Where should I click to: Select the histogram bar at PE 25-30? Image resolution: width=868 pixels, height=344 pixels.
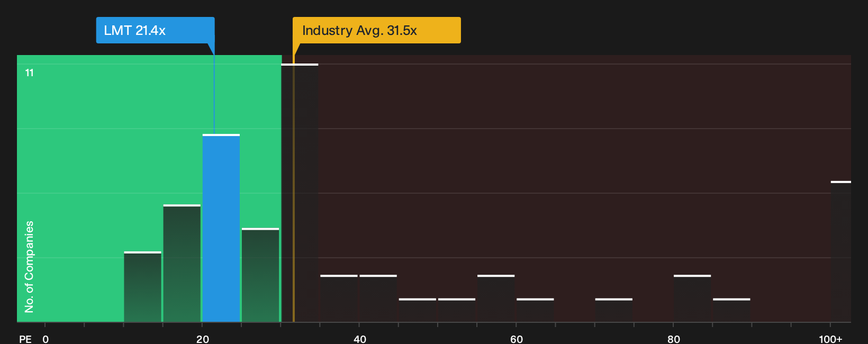coord(260,275)
